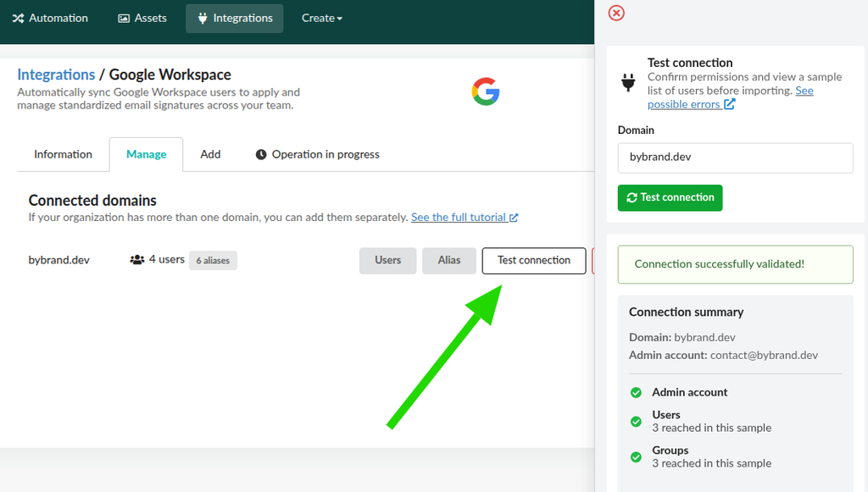
Task: Click the 'bybrand.dev' domain name in Connected domains
Action: coord(58,260)
